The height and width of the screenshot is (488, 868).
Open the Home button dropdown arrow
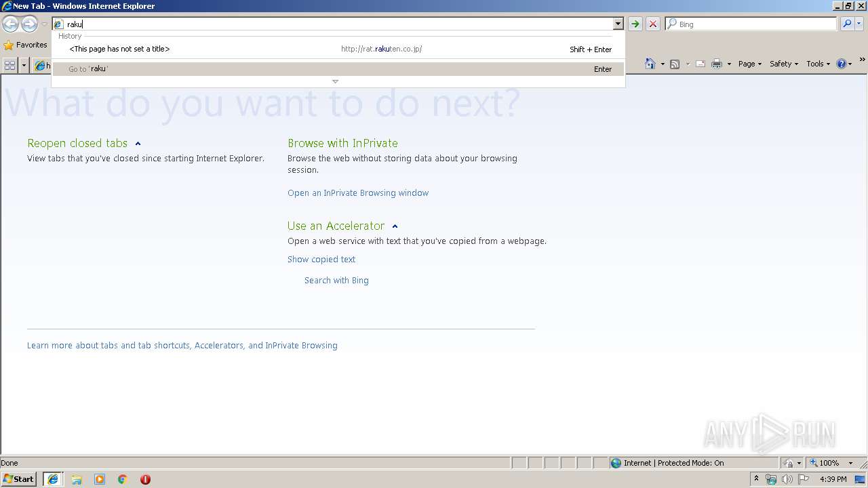click(663, 64)
